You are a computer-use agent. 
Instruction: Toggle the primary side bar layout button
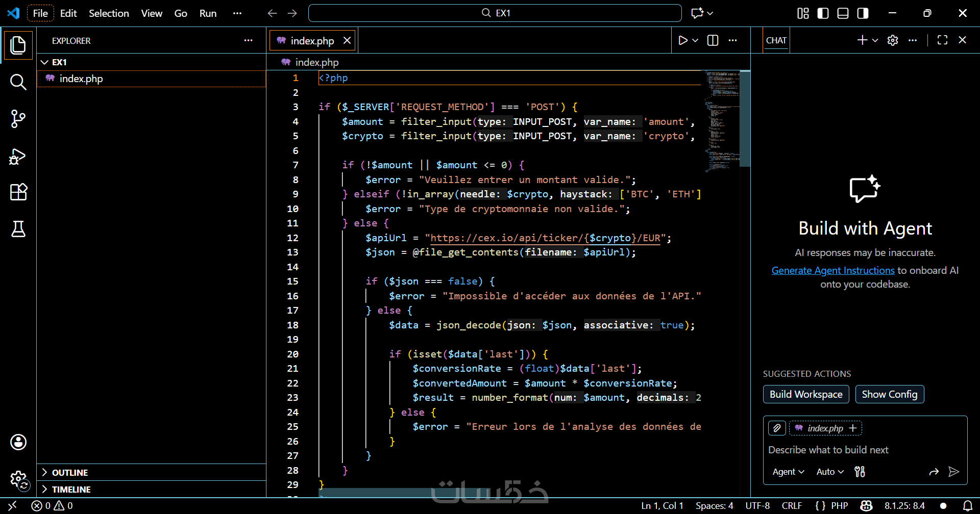823,13
